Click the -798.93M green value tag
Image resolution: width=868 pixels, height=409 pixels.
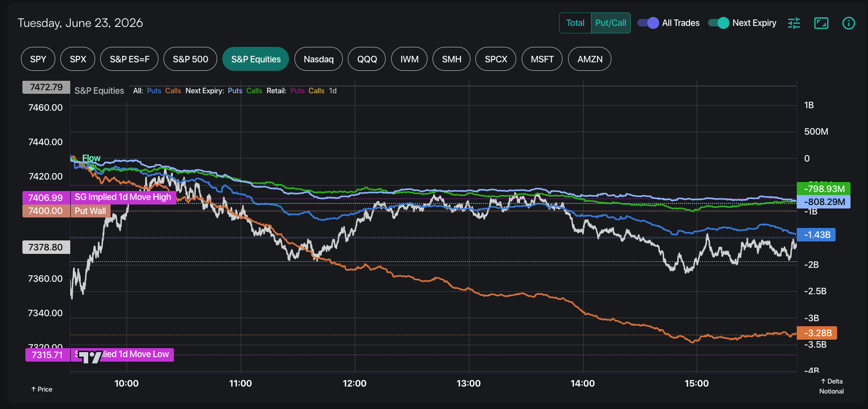point(824,189)
